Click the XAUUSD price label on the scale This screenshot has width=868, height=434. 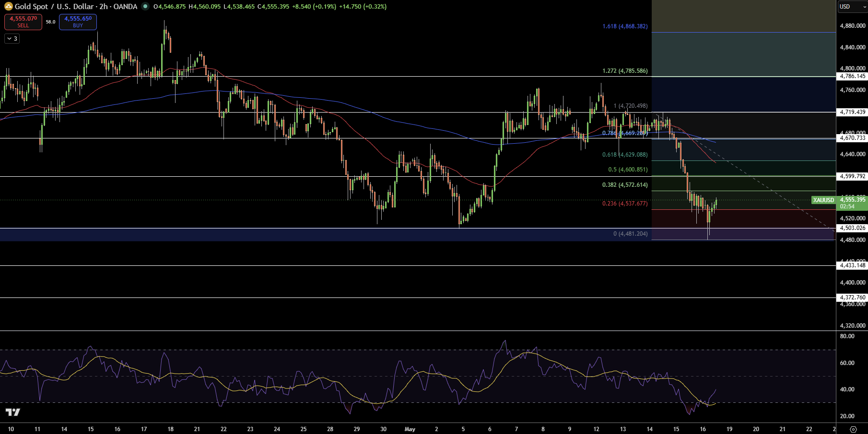[x=824, y=200]
